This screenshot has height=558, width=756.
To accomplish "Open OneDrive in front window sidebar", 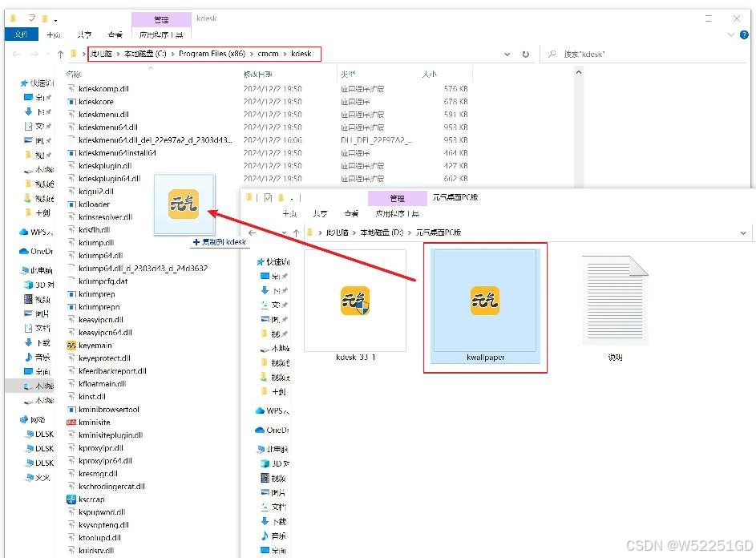I will (x=272, y=430).
